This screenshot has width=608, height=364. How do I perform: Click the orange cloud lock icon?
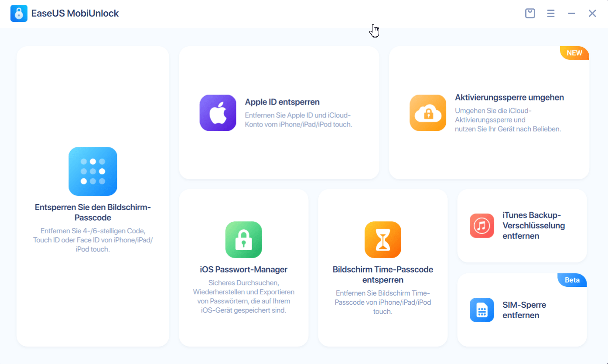(428, 113)
